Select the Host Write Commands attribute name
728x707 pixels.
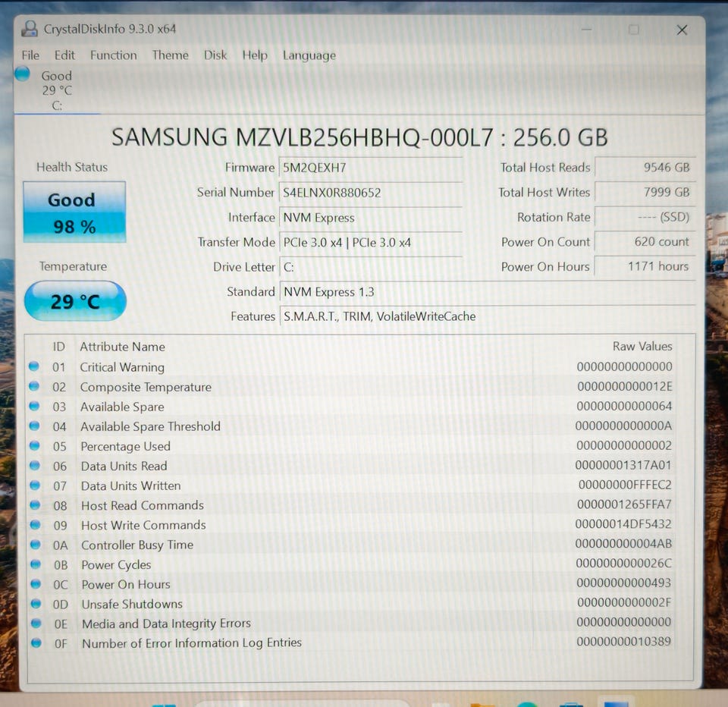143,526
